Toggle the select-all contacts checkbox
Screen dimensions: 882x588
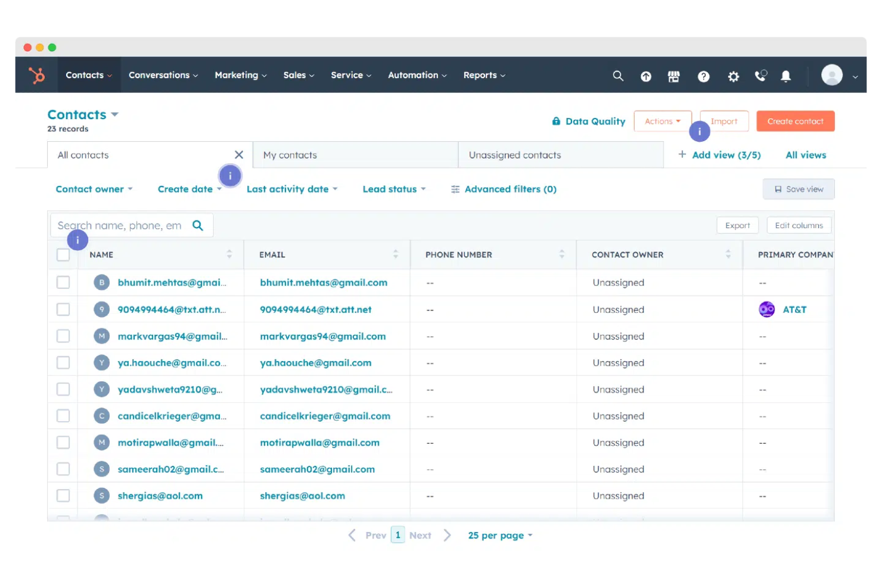[x=63, y=255]
